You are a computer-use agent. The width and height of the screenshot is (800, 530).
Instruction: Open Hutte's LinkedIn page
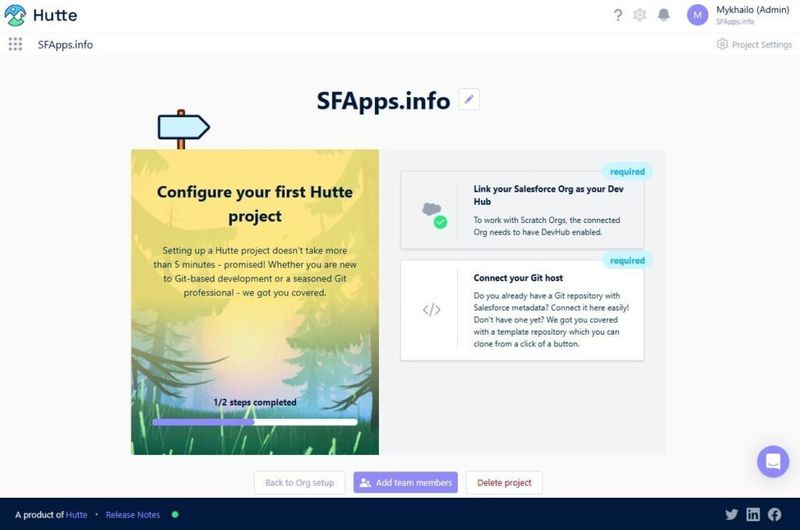click(753, 514)
